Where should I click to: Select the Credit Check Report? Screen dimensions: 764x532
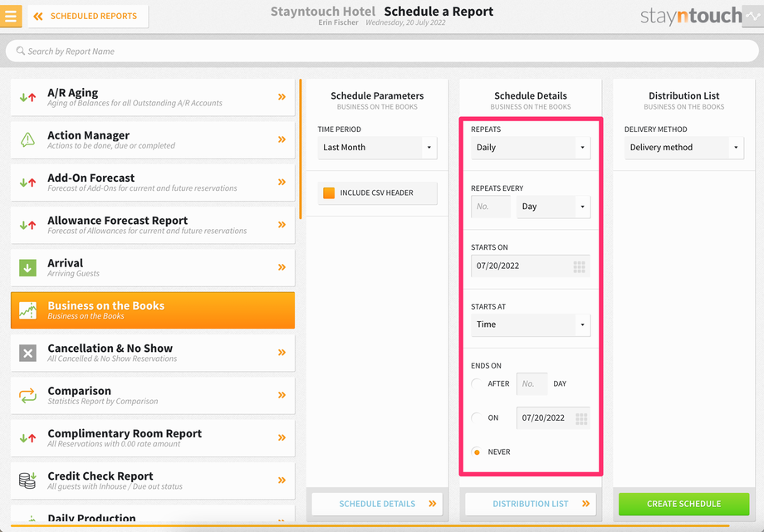(153, 481)
